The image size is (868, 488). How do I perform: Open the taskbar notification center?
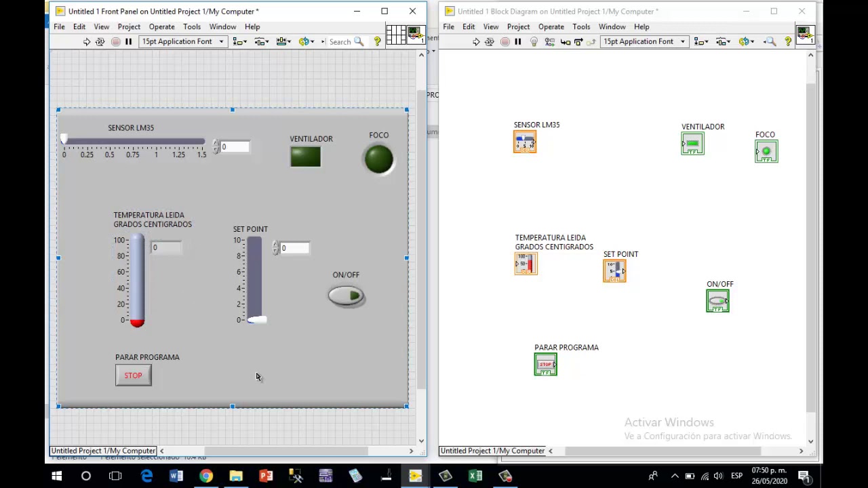coord(804,476)
